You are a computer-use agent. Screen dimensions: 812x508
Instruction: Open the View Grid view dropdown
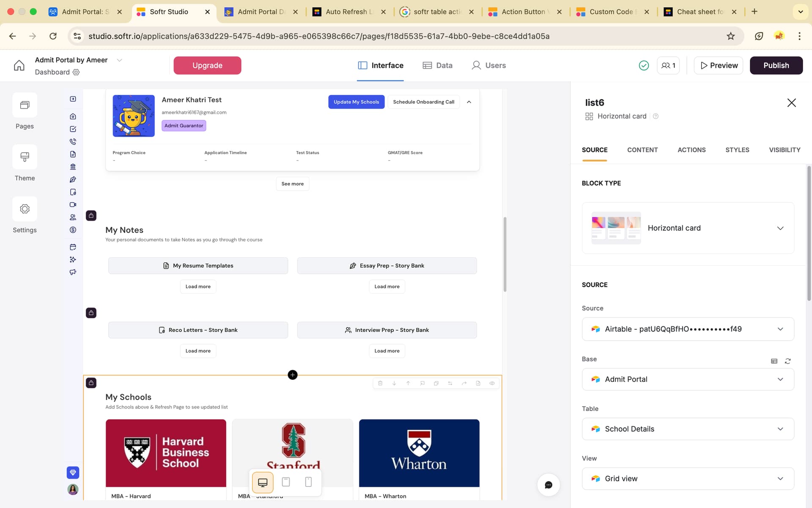(688, 478)
